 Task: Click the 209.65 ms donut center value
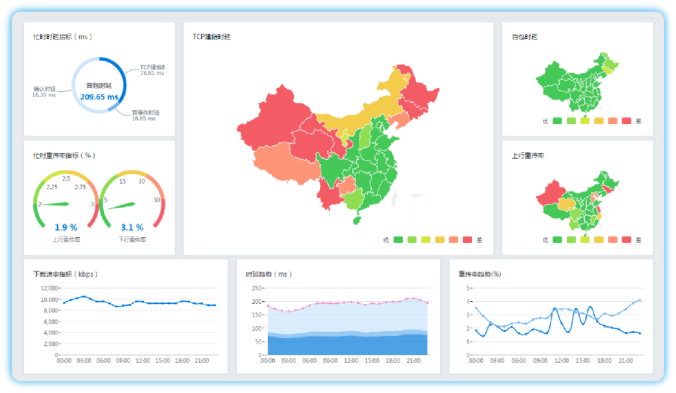pos(99,97)
